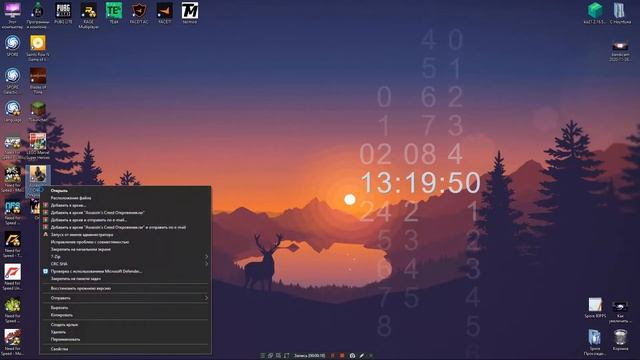Open the С Ноутбука archive icon
The height and width of the screenshot is (360, 640).
click(620, 13)
